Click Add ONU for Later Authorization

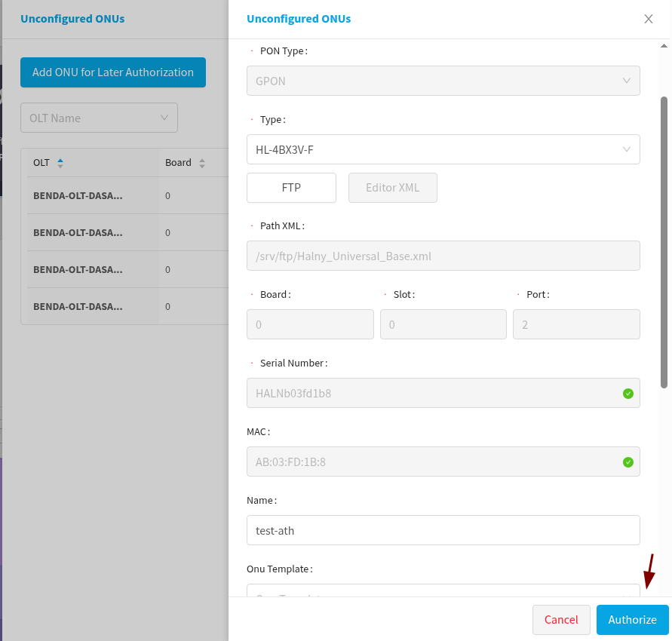(x=113, y=72)
